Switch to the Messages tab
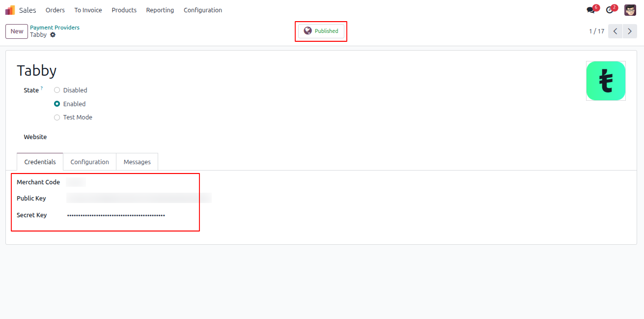This screenshot has width=644, height=319. point(137,162)
